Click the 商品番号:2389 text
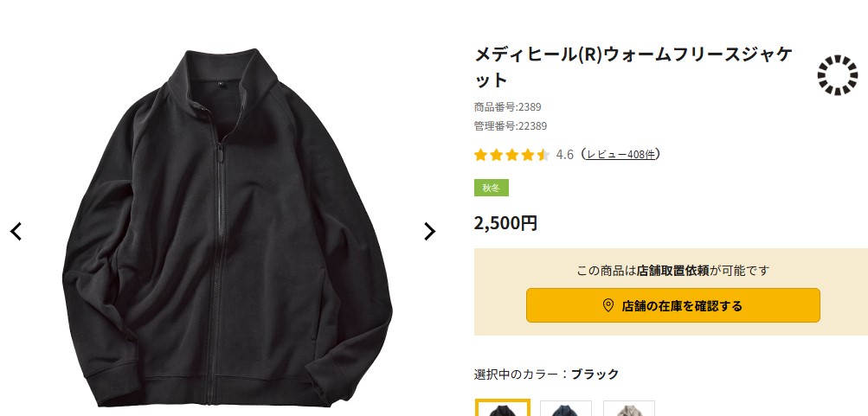This screenshot has width=868, height=416. 508,107
